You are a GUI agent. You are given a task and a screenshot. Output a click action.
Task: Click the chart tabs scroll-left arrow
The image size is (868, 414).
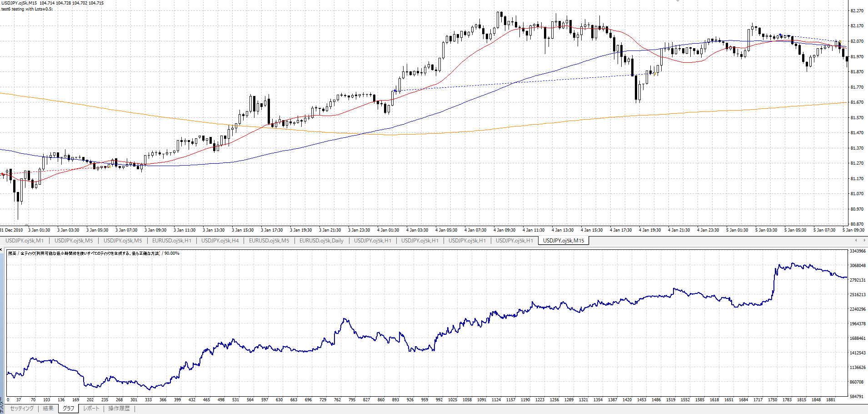coord(856,240)
